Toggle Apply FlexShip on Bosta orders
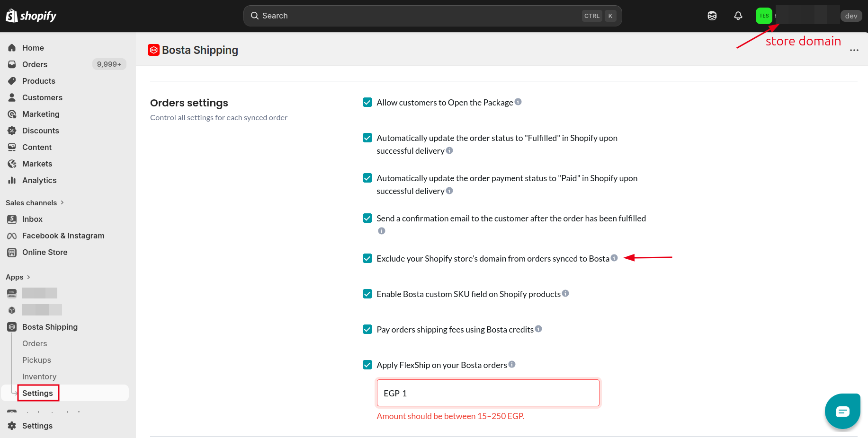 click(x=367, y=365)
